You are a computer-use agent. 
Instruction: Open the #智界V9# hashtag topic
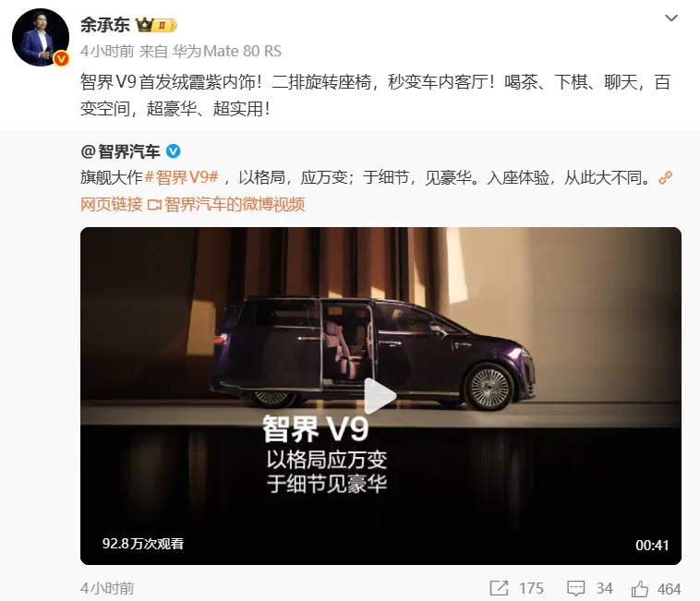tap(182, 177)
